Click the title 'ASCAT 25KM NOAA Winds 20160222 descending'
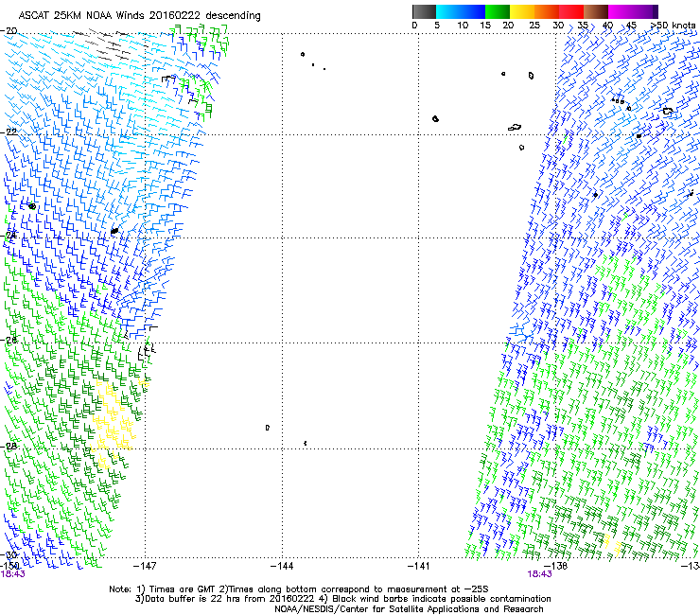Screen dimensions: 700x615 coord(139,15)
